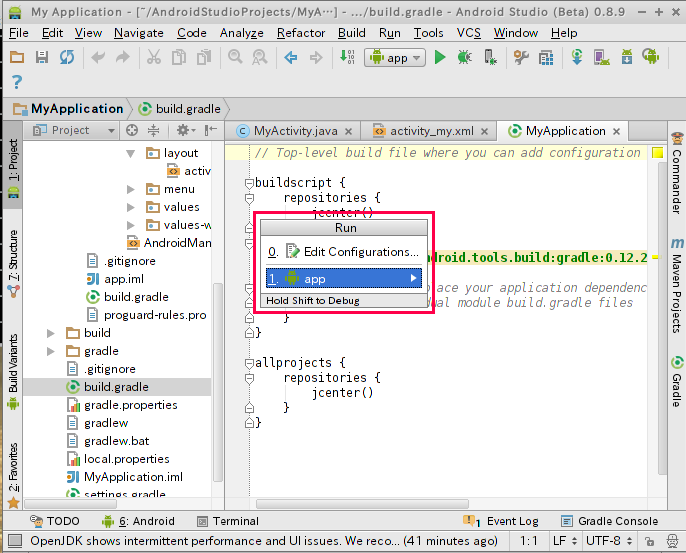Click the Copy icon in toolbar
Screen dimensions: 686x553
coord(178,57)
